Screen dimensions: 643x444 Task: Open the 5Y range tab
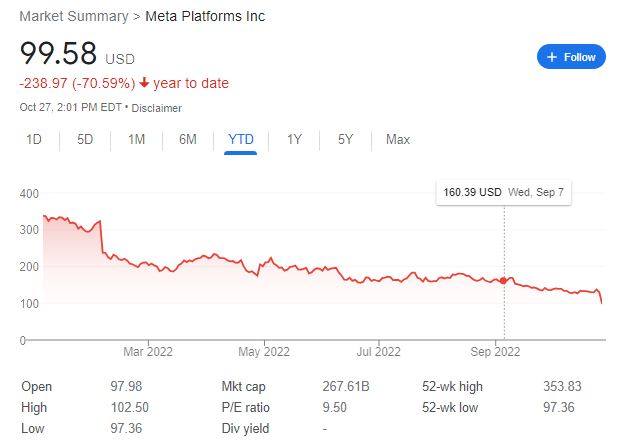click(x=345, y=140)
